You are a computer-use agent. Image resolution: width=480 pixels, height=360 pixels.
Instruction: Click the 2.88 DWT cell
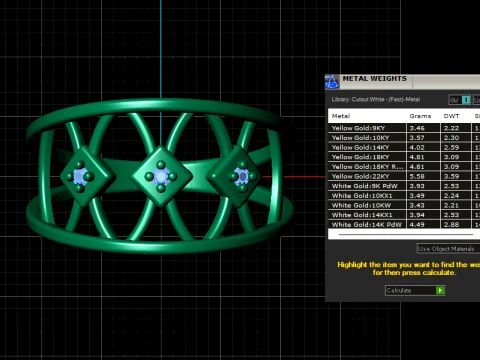coord(456,225)
